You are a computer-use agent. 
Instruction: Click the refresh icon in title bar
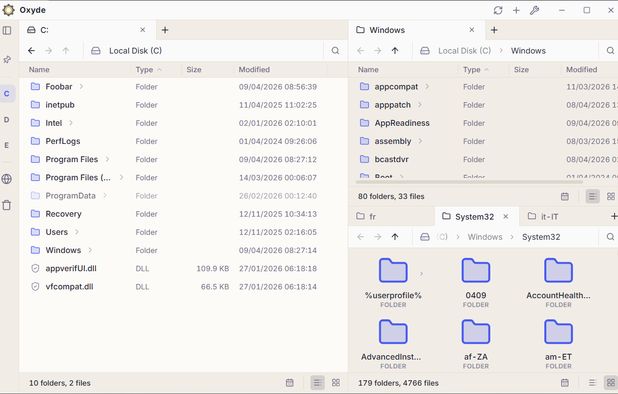[498, 10]
